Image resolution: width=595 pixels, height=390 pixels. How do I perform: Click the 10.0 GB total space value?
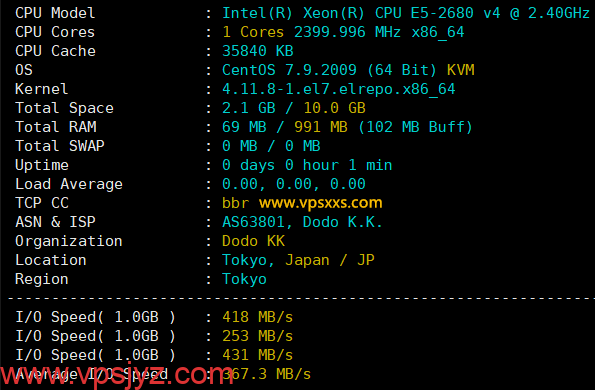pyautogui.click(x=334, y=108)
